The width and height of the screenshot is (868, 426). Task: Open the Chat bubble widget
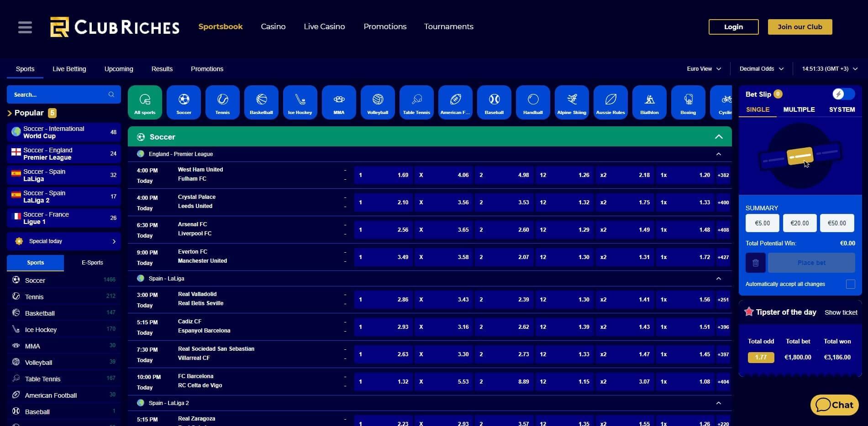coord(834,405)
